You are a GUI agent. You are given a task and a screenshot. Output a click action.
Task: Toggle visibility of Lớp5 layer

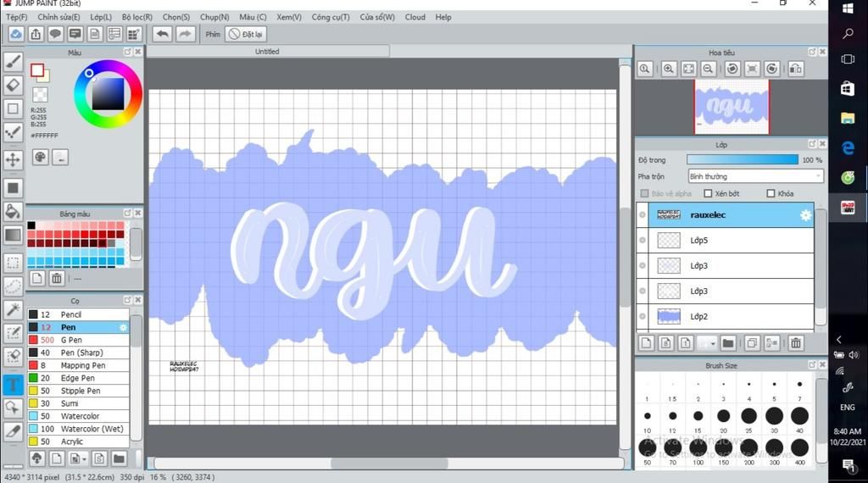(x=643, y=240)
